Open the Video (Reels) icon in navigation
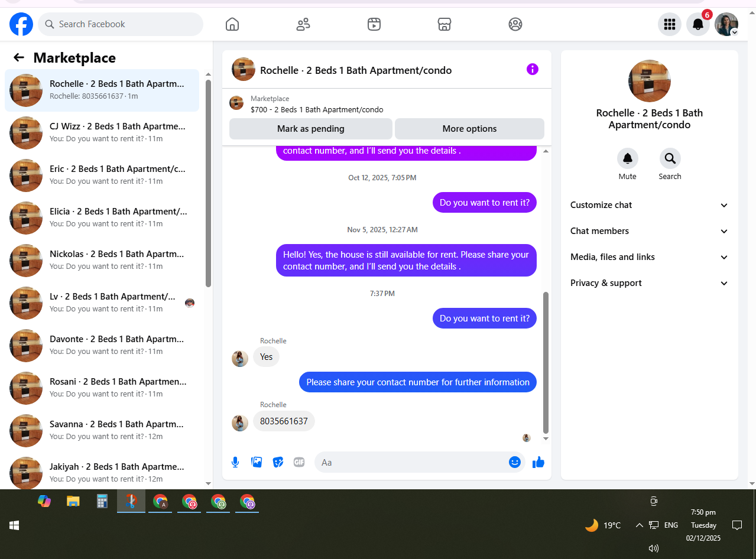 [x=374, y=24]
